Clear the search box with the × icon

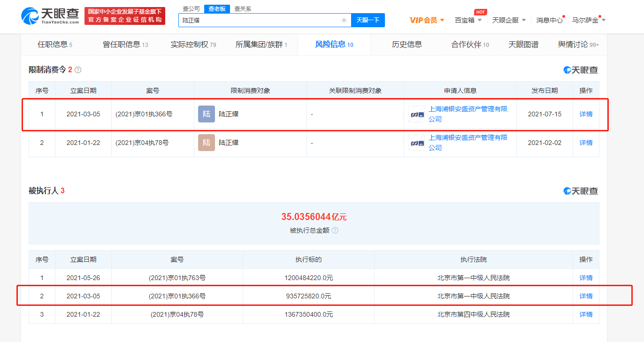pos(344,20)
